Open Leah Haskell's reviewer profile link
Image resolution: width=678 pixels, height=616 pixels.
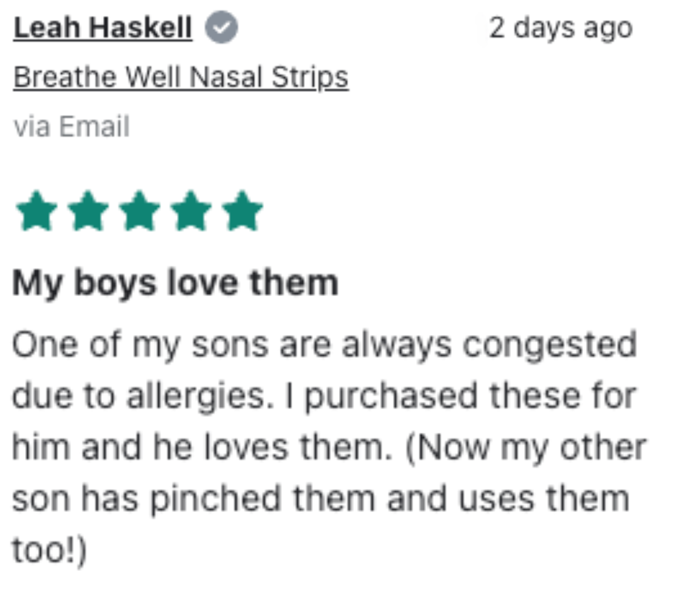coord(103,28)
